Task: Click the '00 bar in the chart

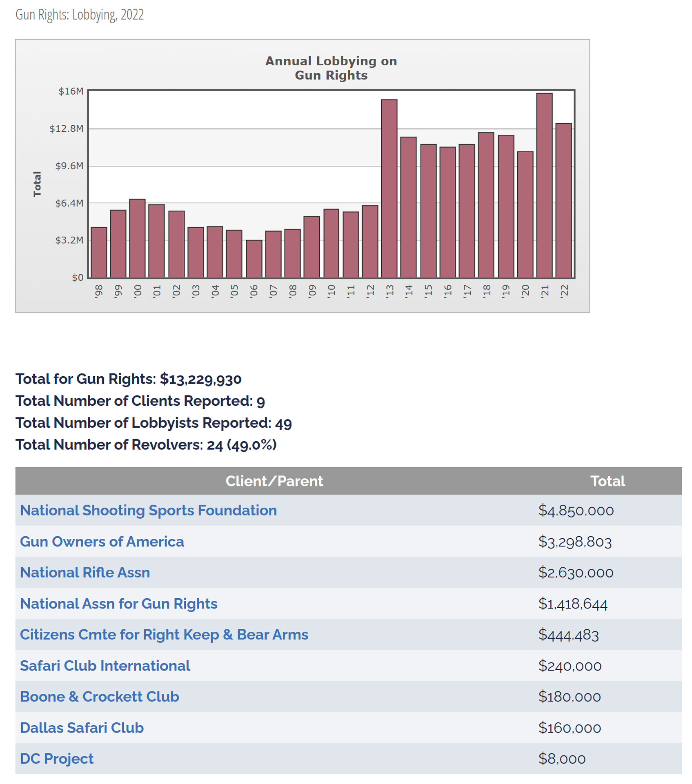Action: pos(137,238)
